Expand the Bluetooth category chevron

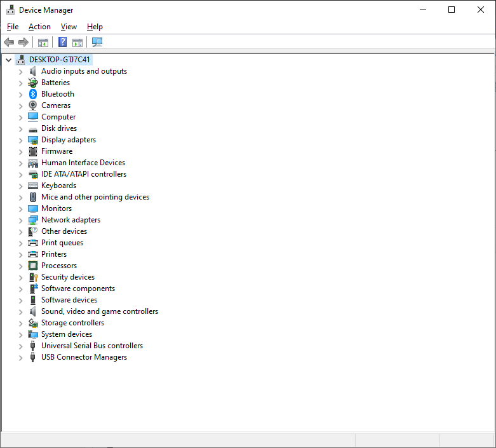(x=20, y=95)
